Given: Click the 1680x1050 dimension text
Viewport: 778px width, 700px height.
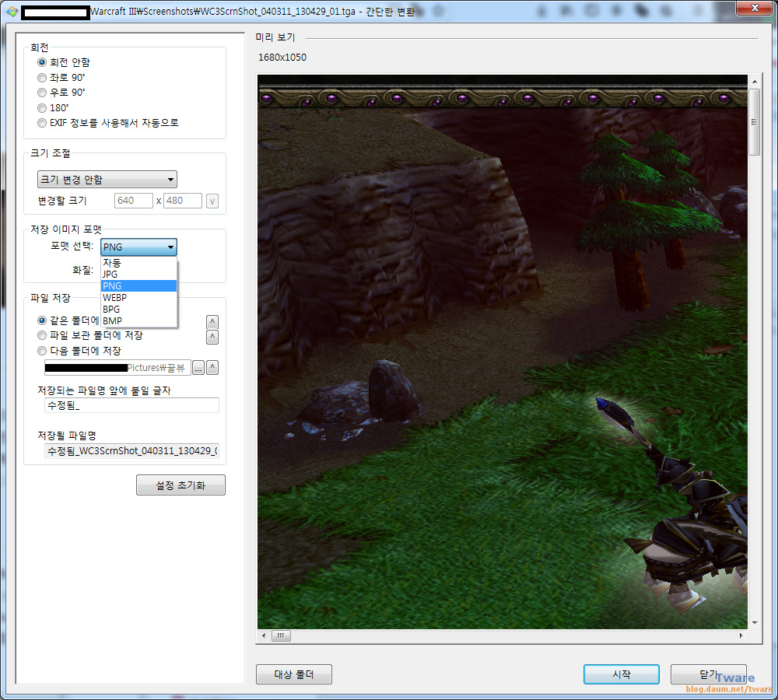Looking at the screenshot, I should [x=282, y=58].
